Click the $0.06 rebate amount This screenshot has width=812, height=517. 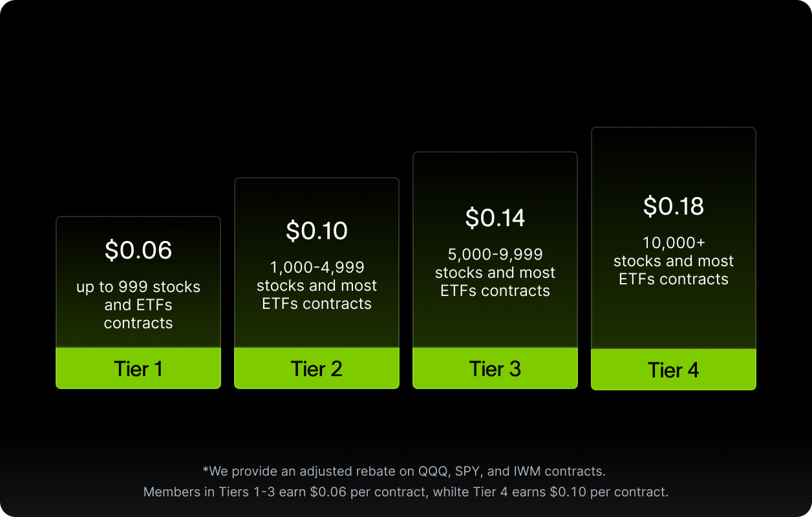[138, 250]
